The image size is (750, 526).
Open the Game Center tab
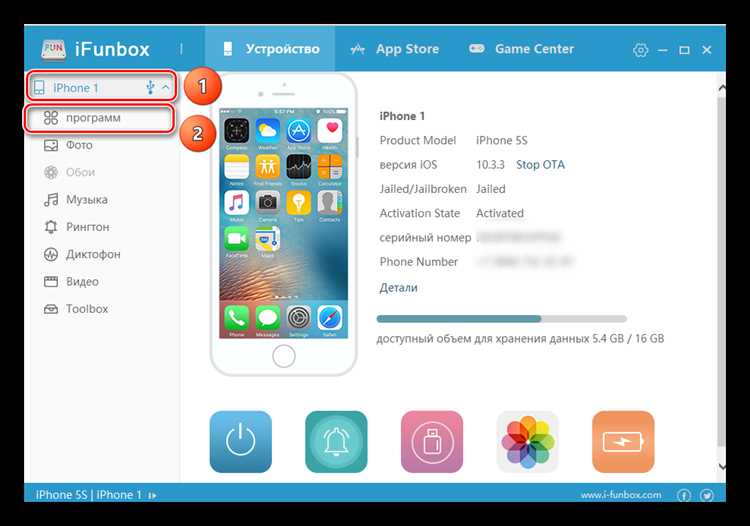(x=521, y=49)
